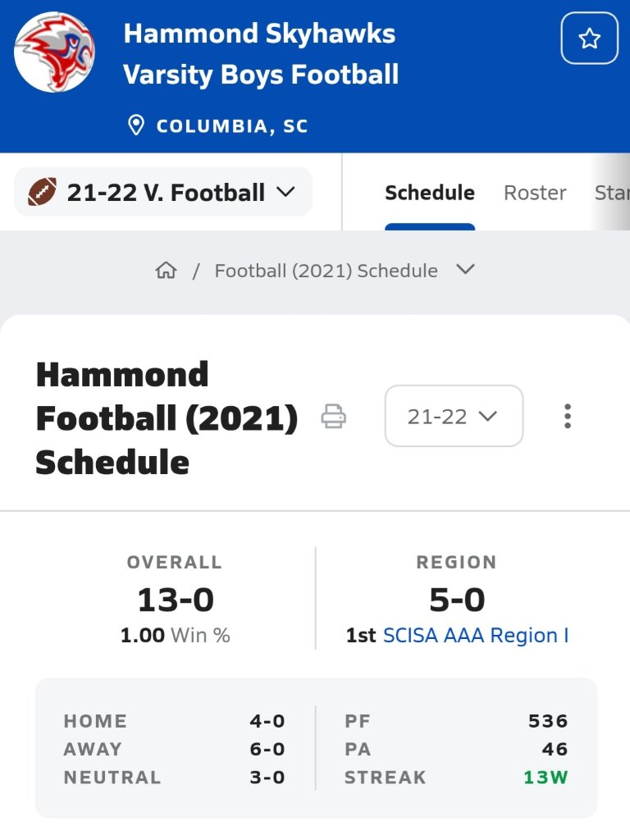630x840 pixels.
Task: Click the Football (2021) Schedule breadcrumb text
Action: point(326,271)
